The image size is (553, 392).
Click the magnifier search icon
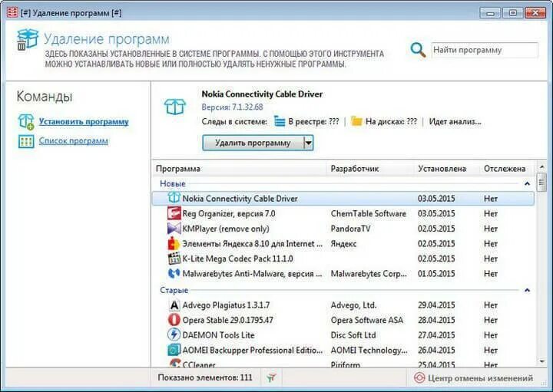click(x=418, y=50)
